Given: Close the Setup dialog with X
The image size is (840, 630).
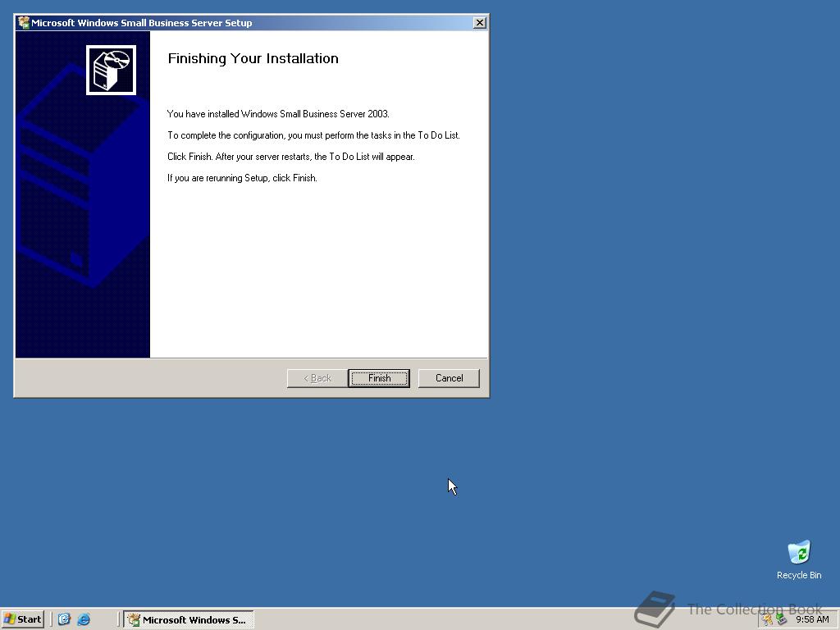Looking at the screenshot, I should click(x=480, y=22).
